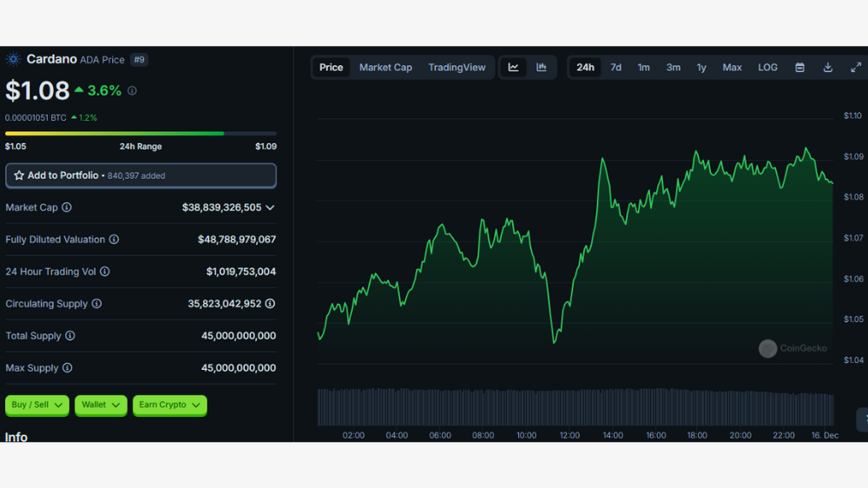Click the green price line in chart
Viewport: 868px width, 488px height.
tap(575, 246)
